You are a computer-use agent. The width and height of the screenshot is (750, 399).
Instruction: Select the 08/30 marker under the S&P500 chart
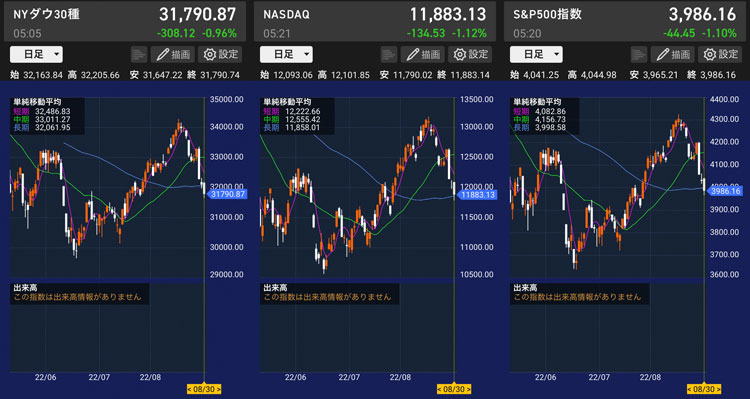click(704, 389)
